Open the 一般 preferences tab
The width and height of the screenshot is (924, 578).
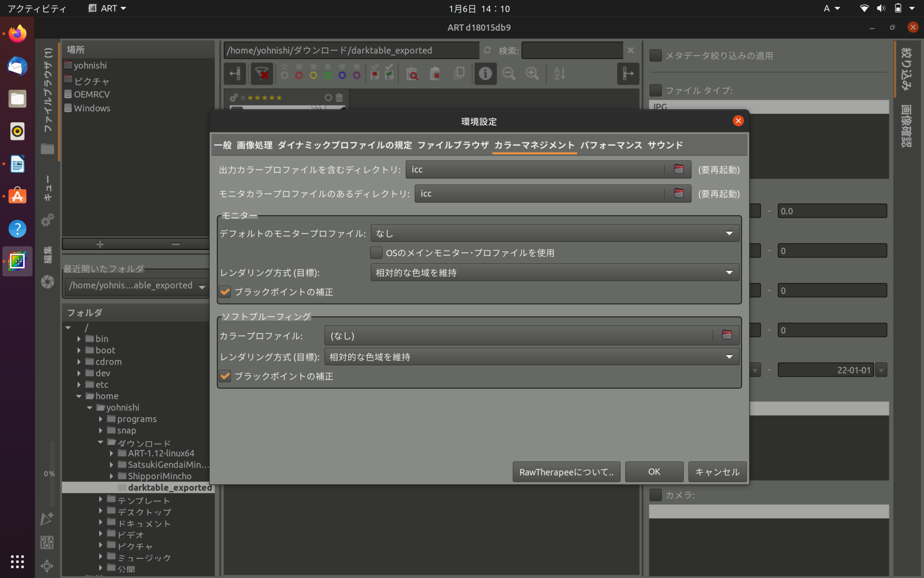point(223,145)
